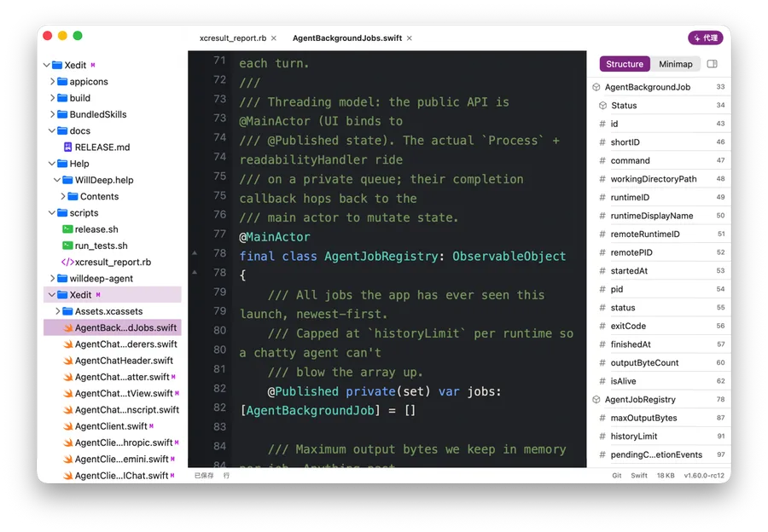
Task: Collapse the docs folder
Action: (x=52, y=130)
